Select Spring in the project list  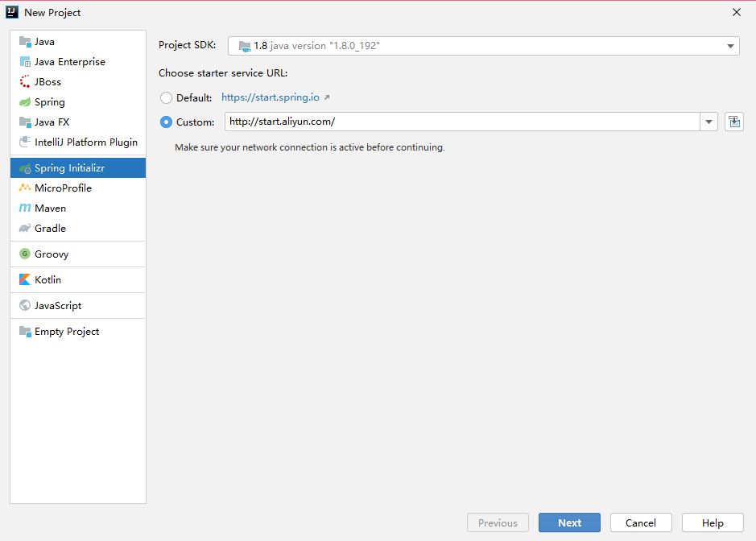[x=78, y=102]
